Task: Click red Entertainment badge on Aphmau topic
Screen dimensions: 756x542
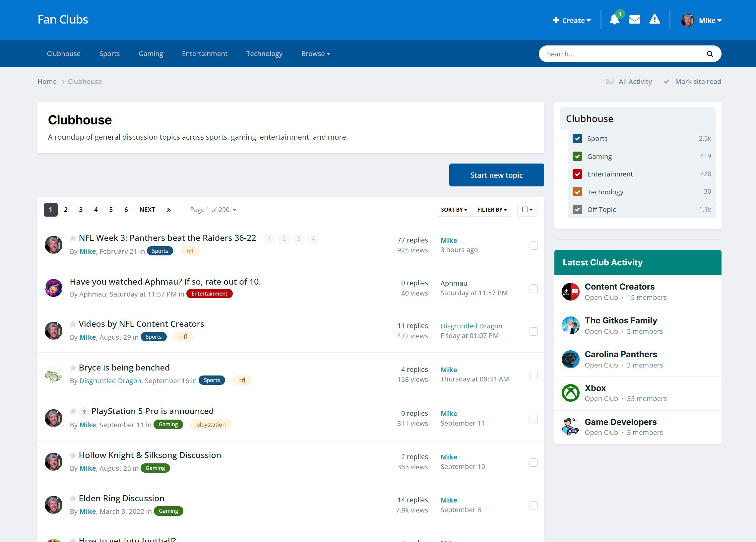Action: 209,294
